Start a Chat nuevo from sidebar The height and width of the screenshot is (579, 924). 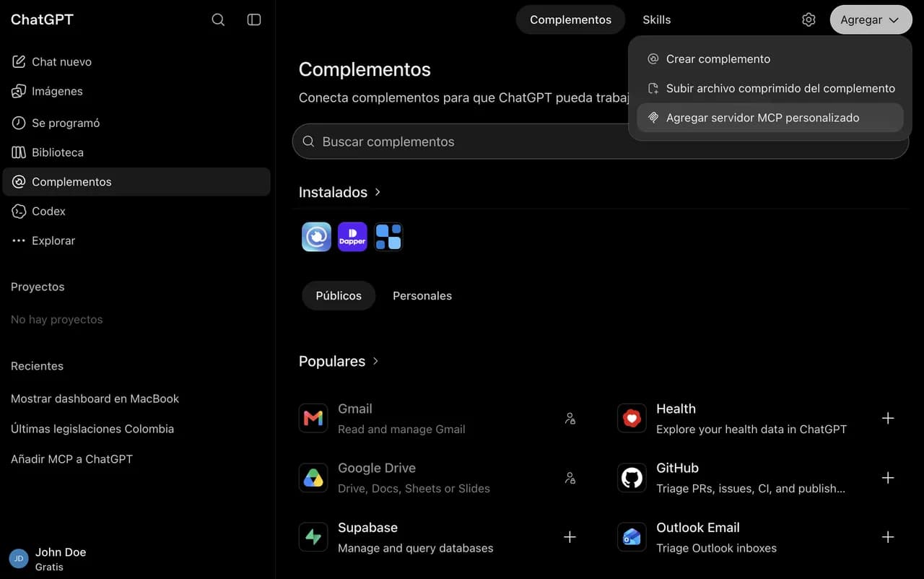point(136,62)
